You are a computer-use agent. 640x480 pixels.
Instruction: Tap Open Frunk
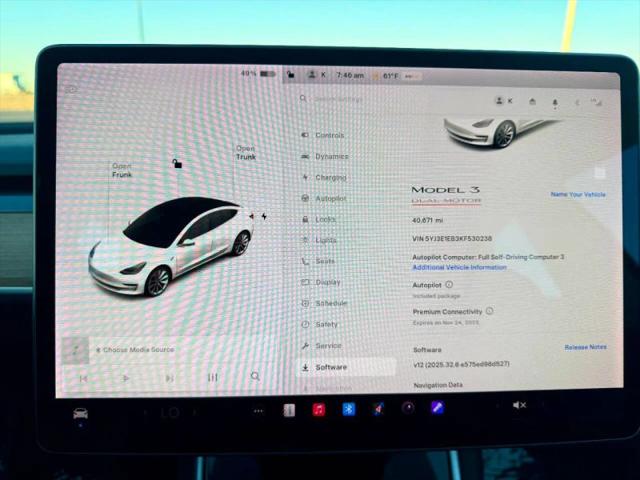tap(122, 170)
